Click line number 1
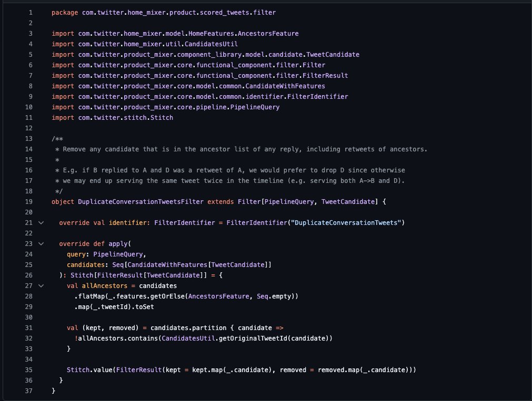The image size is (532, 401). click(x=31, y=13)
